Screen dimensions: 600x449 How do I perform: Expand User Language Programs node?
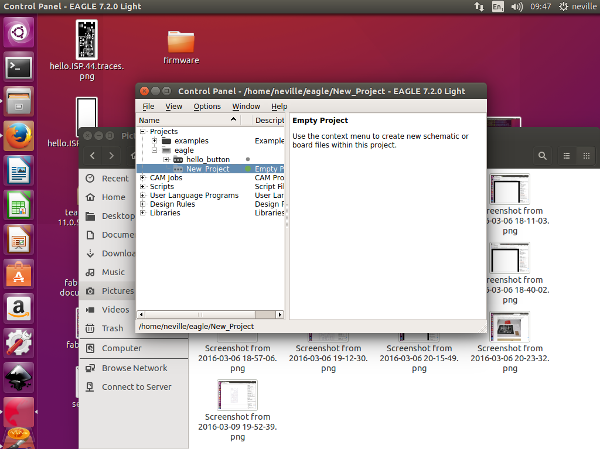point(143,195)
